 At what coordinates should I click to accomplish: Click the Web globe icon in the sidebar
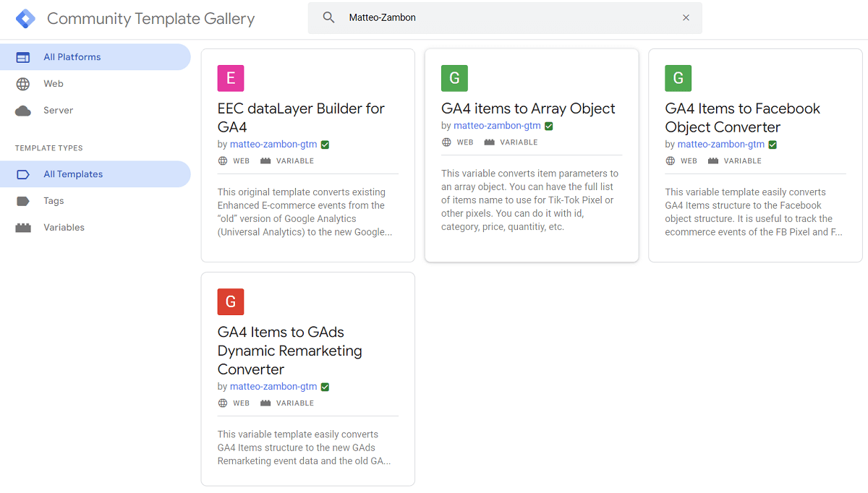click(x=23, y=84)
